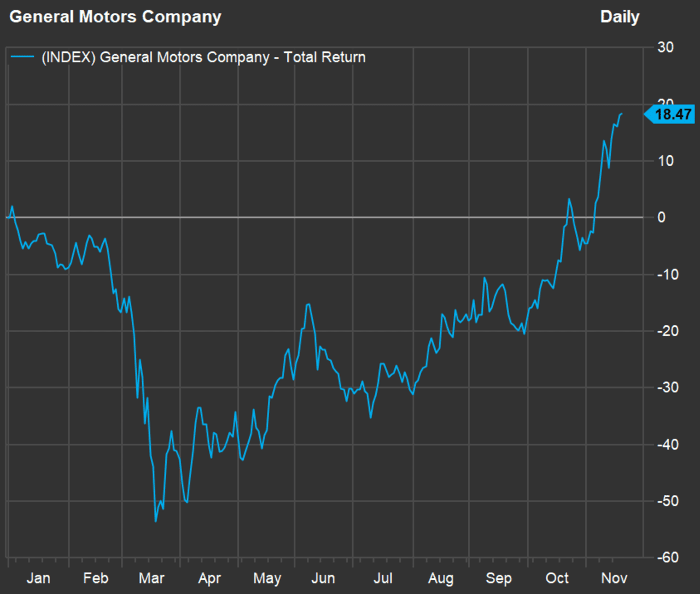Click the 0 baseline axis label
The width and height of the screenshot is (700, 594).
pyautogui.click(x=662, y=217)
